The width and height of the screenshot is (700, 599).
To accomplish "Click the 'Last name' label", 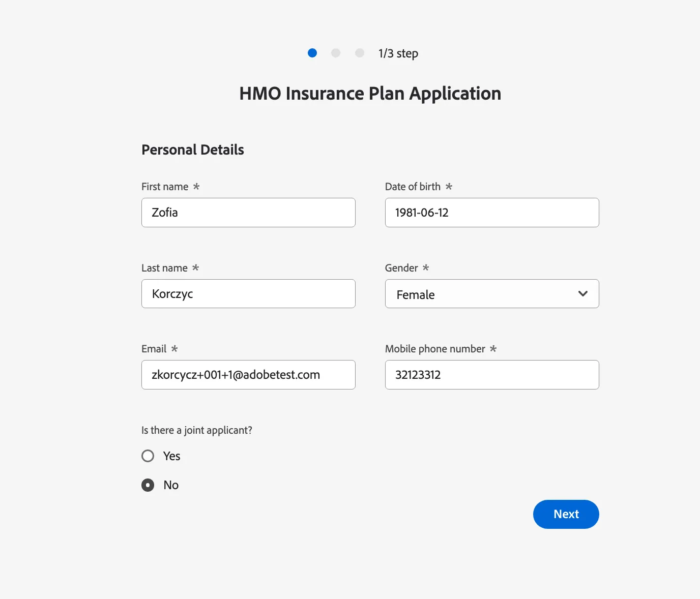I will coord(164,268).
